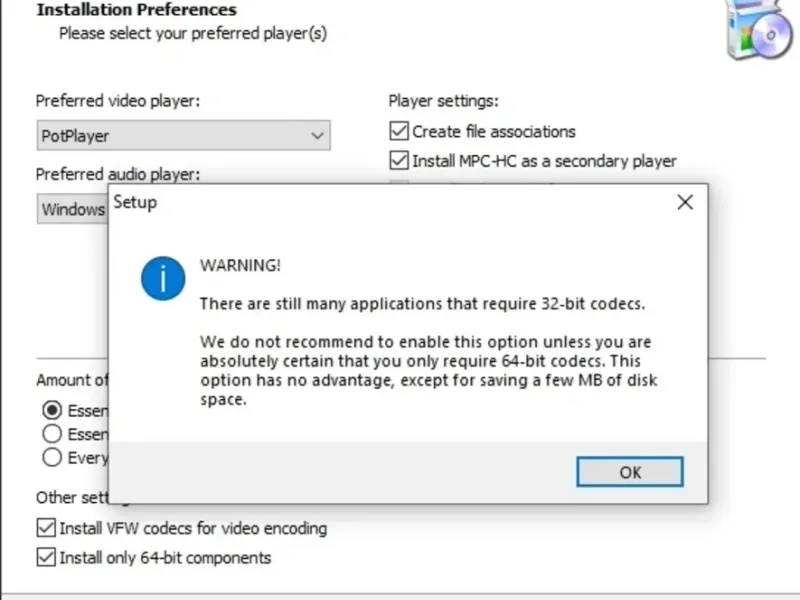
Task: Choose the unselected Essen radio option
Action: click(x=52, y=434)
